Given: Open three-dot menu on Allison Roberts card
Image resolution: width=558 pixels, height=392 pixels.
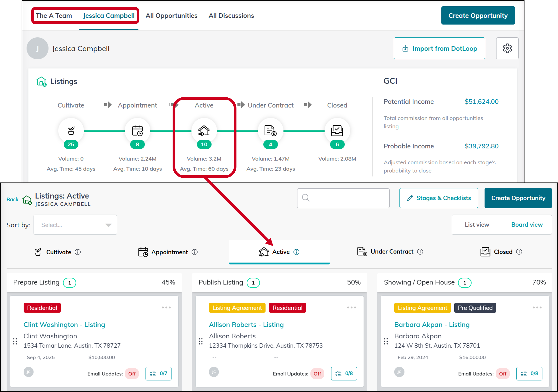Looking at the screenshot, I should pyautogui.click(x=351, y=307).
